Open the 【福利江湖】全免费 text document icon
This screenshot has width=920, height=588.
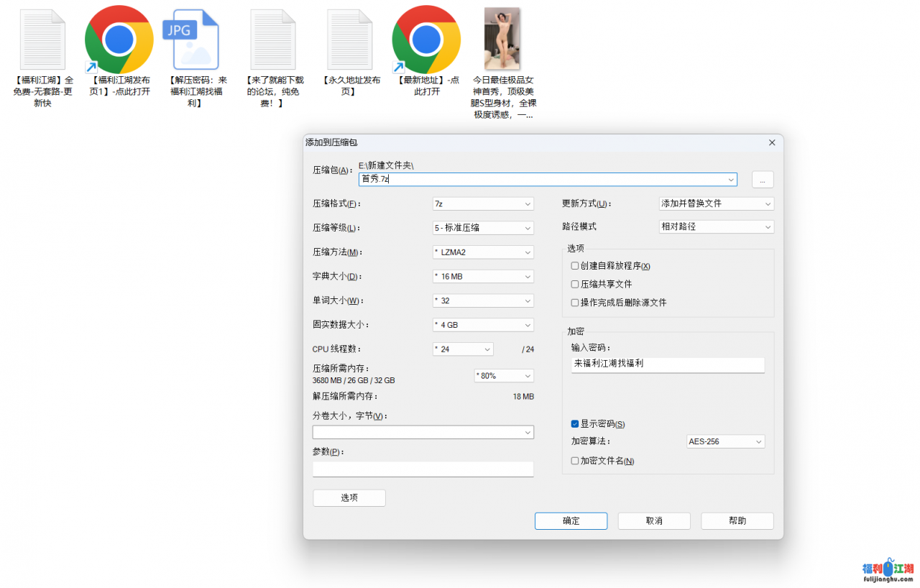coord(42,40)
